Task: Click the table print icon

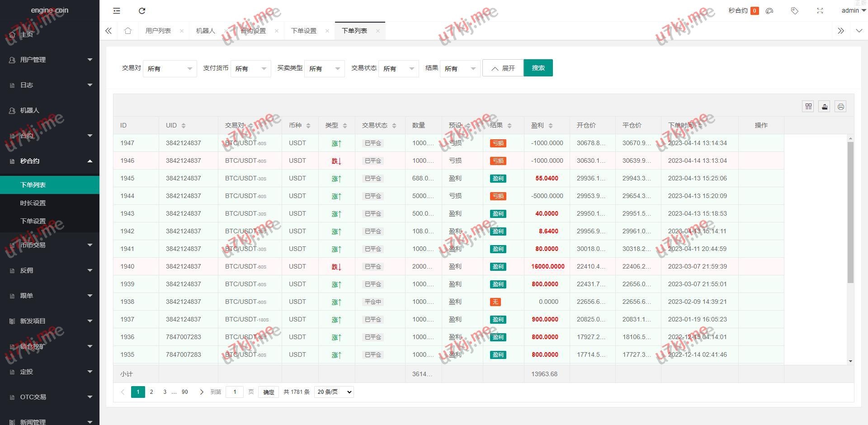Action: [x=840, y=107]
